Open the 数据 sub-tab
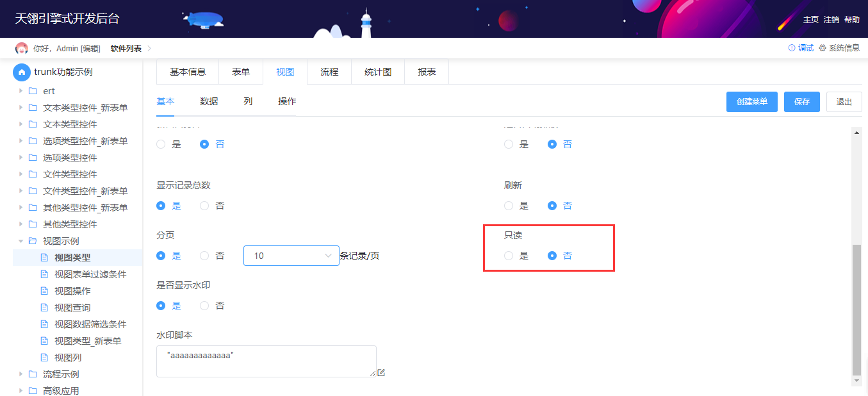The height and width of the screenshot is (396, 868). point(209,101)
